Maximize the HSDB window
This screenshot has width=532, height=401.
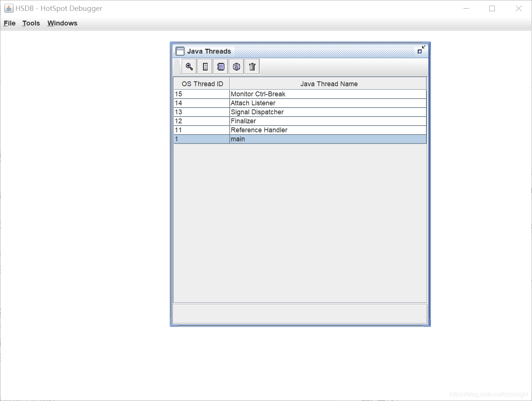pos(492,8)
